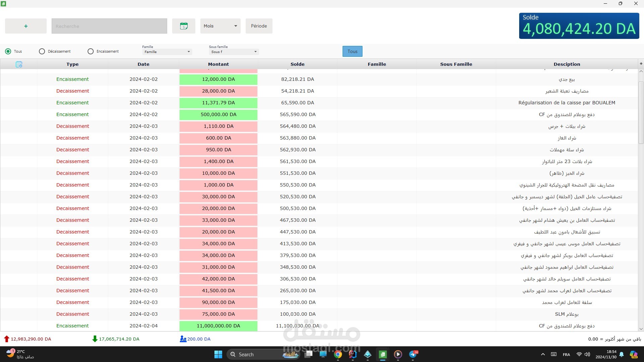Click the 2024-02-04 date cell

tap(144, 326)
